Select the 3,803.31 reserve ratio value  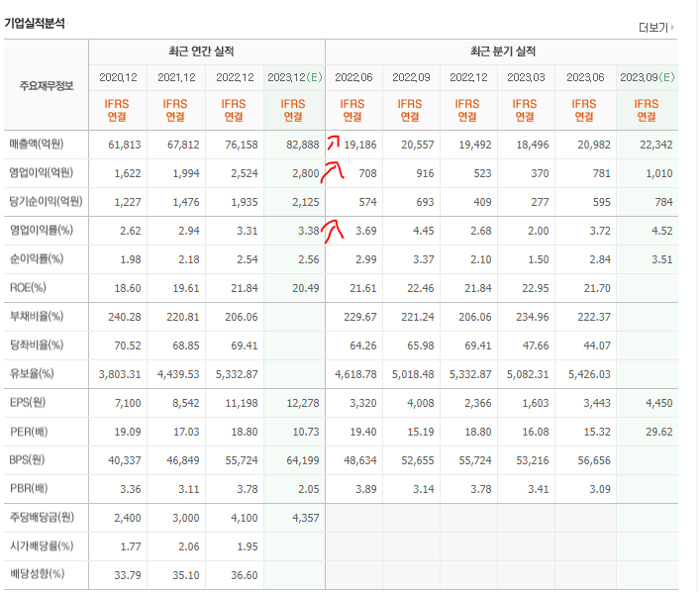tap(120, 374)
